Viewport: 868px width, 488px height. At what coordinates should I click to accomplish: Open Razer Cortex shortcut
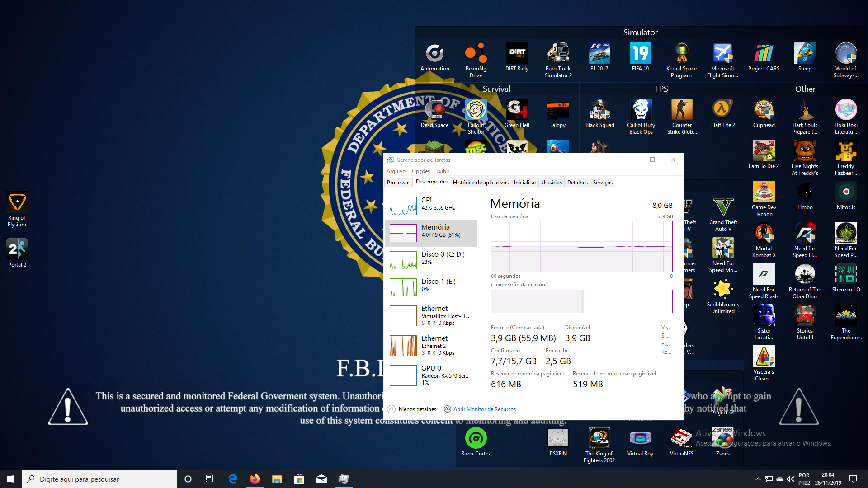point(476,442)
